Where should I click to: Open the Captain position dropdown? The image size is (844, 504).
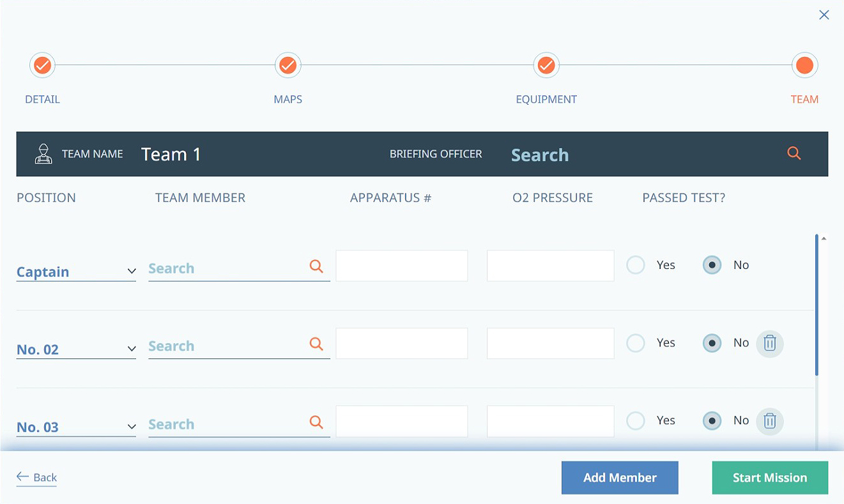(x=76, y=271)
